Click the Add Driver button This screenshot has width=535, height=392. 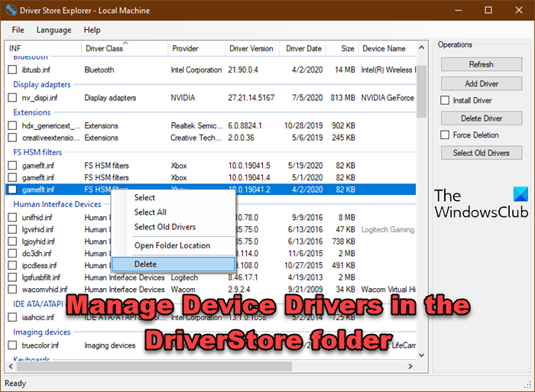[481, 83]
